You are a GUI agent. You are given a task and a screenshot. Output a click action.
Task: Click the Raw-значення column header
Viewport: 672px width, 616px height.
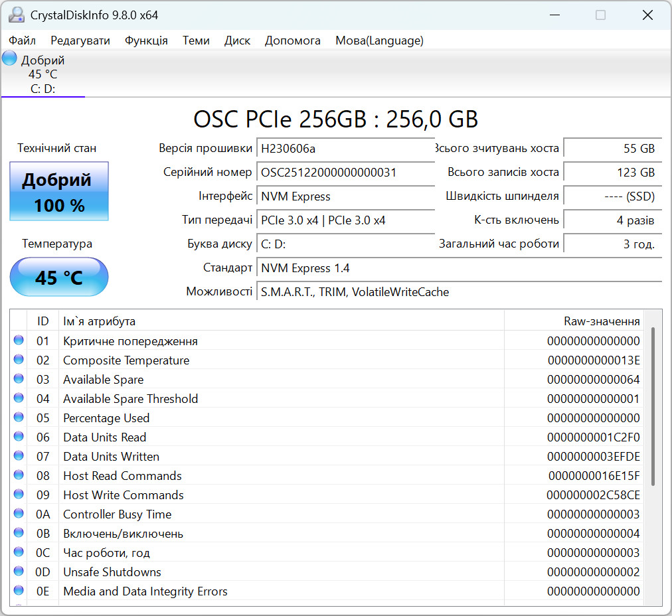pos(574,321)
